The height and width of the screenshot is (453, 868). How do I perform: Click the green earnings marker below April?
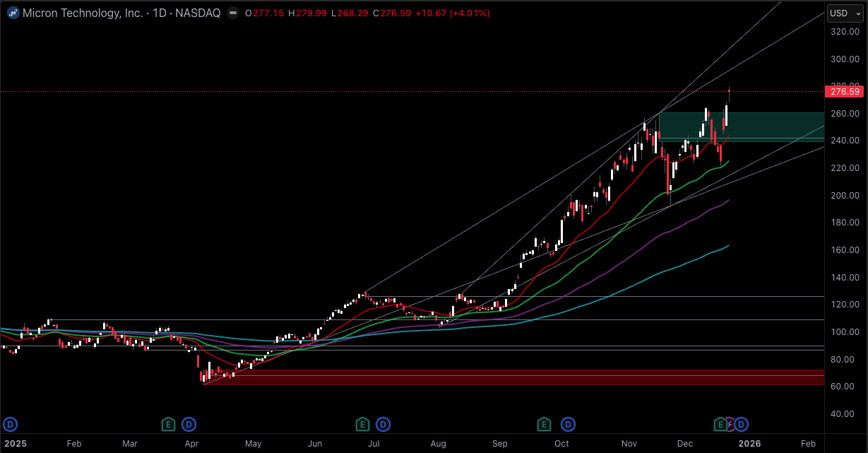168,424
